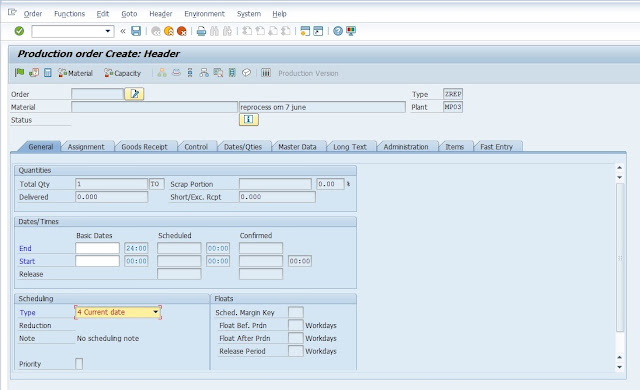
Task: Switch to the Assignment tab
Action: pos(86,147)
